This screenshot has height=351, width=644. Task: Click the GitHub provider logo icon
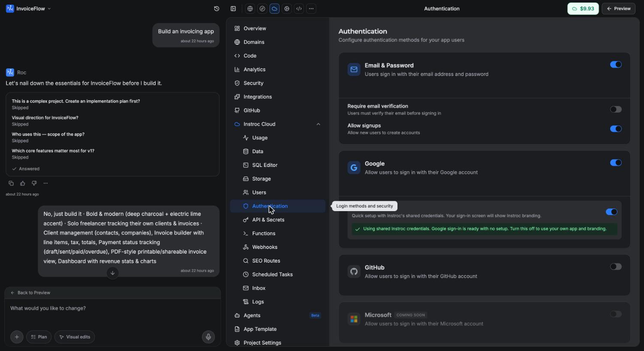354,272
